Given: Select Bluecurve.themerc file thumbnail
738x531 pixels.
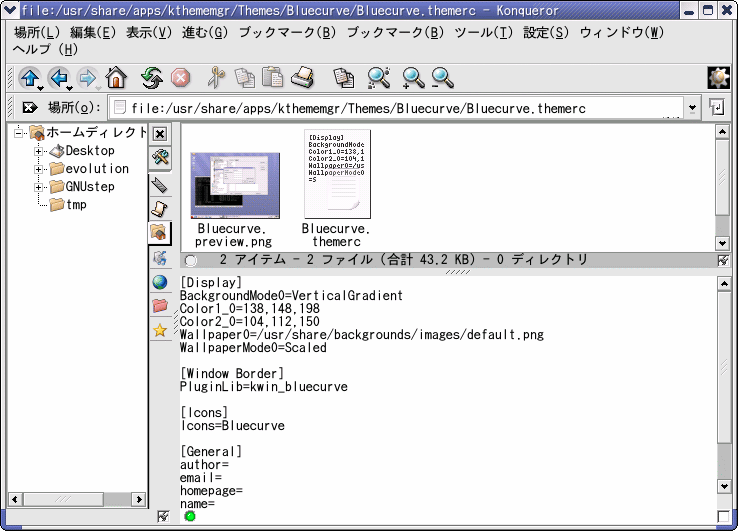Looking at the screenshot, I should 337,174.
